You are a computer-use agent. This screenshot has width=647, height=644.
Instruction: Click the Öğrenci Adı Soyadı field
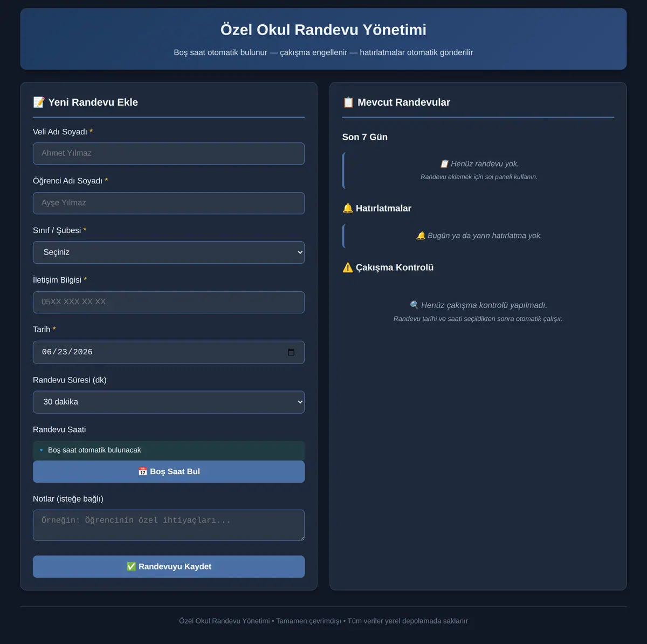[169, 203]
